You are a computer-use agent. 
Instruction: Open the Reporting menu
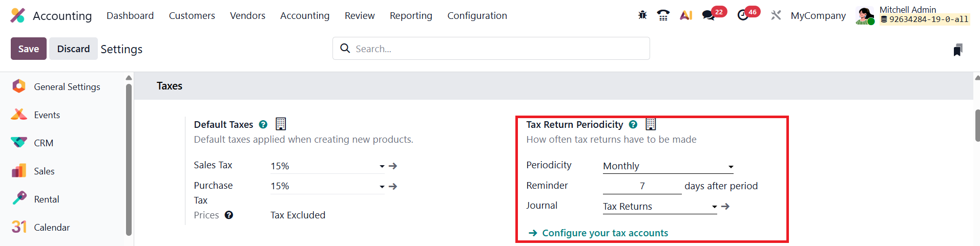pyautogui.click(x=411, y=15)
